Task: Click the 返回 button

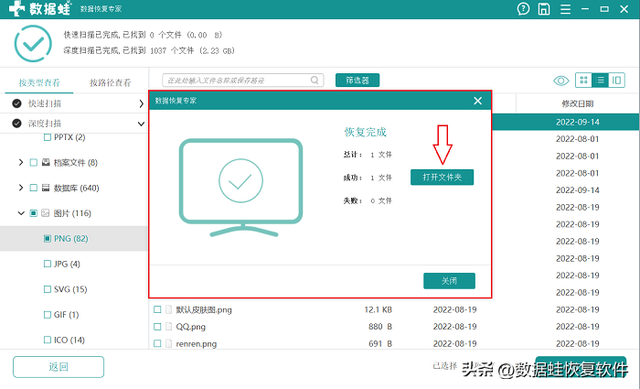Action: pyautogui.click(x=58, y=367)
